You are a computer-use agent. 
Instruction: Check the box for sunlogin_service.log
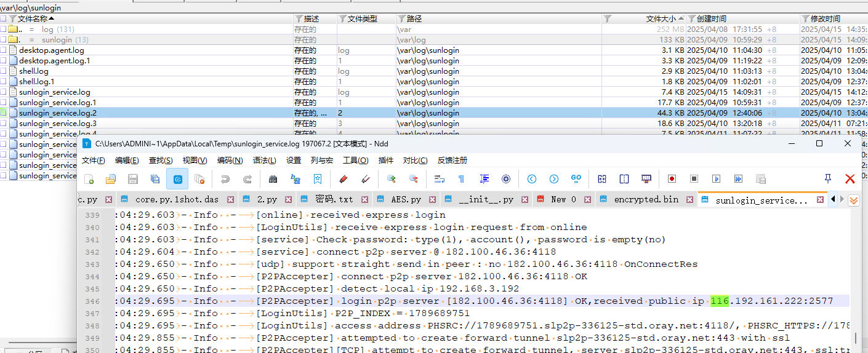pyautogui.click(x=4, y=92)
